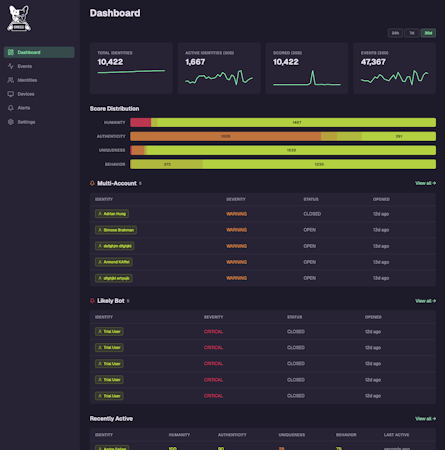Open Multi-Account View all link
The height and width of the screenshot is (450, 445).
(425, 183)
